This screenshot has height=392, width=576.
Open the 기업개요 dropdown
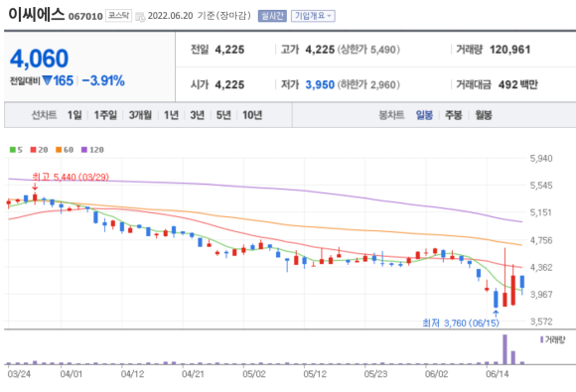point(313,16)
